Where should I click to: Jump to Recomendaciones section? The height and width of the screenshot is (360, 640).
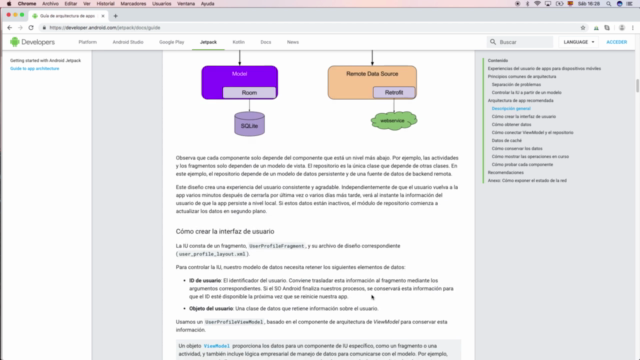point(506,172)
